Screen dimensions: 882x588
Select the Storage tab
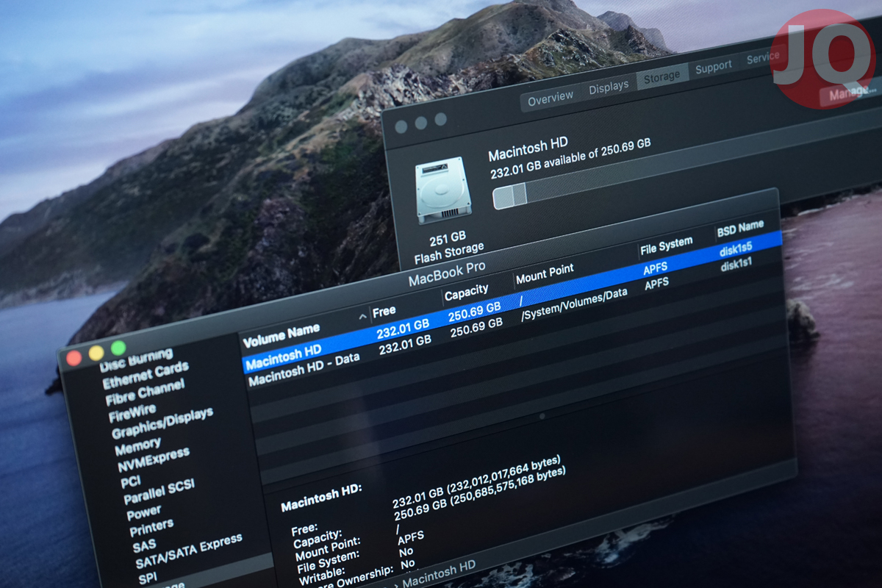[661, 77]
